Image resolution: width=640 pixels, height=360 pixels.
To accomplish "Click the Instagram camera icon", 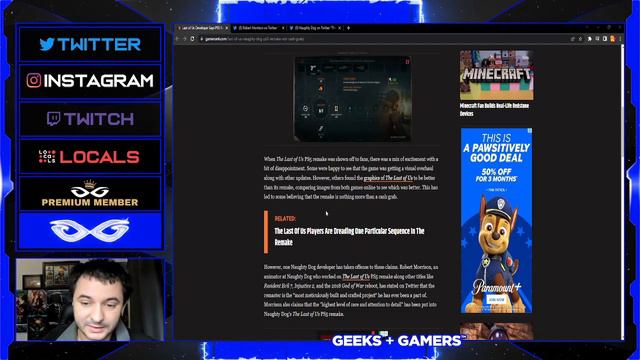I will pos(34,80).
